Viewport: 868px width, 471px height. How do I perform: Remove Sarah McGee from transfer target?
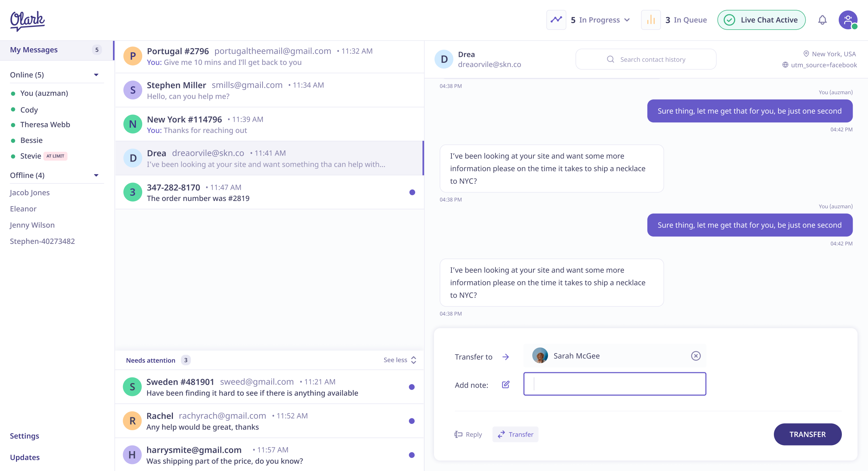click(x=696, y=356)
